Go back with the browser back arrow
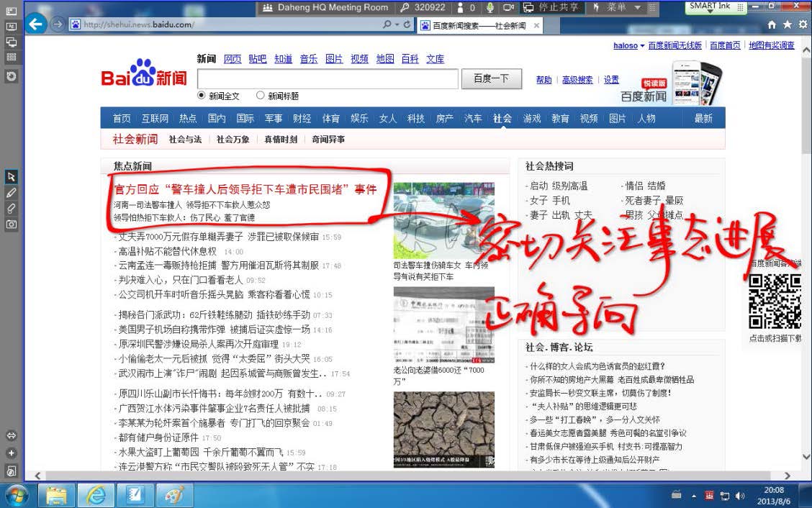This screenshot has height=508, width=812. [x=35, y=24]
